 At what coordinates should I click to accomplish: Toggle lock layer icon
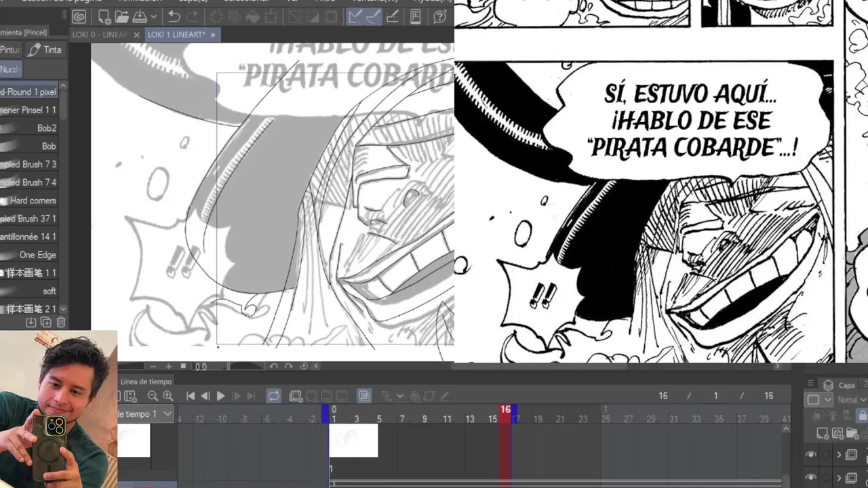coord(863,415)
